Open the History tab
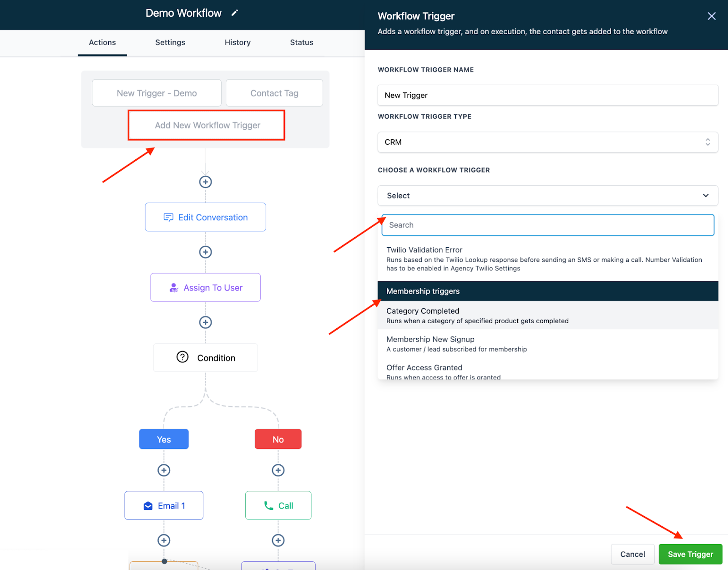728x570 pixels. [238, 42]
